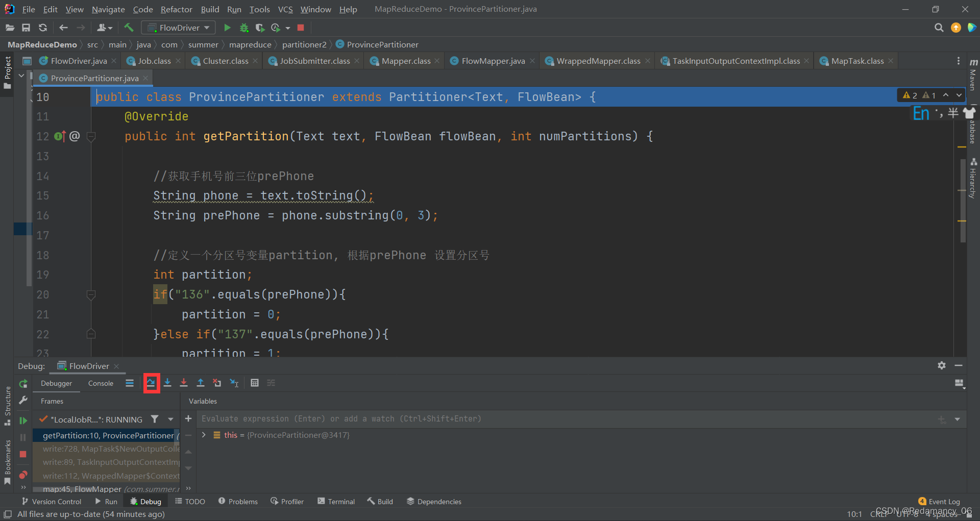The image size is (980, 521).
Task: Click the Build Project hammer icon
Action: (129, 28)
